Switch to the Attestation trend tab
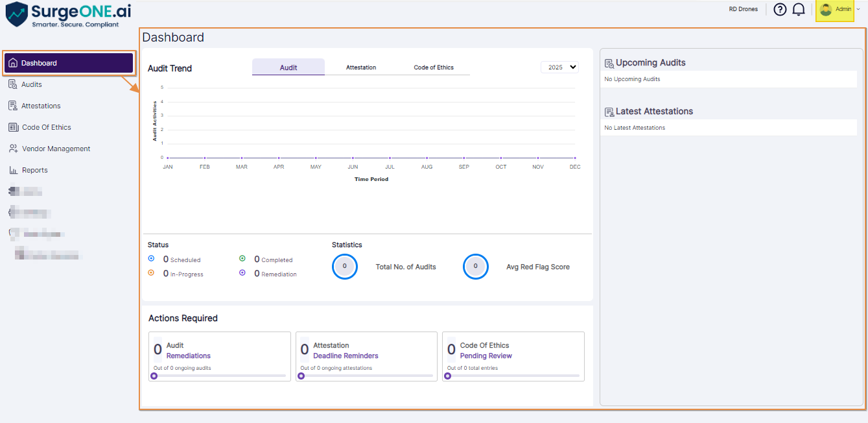The height and width of the screenshot is (423, 868). coord(360,67)
